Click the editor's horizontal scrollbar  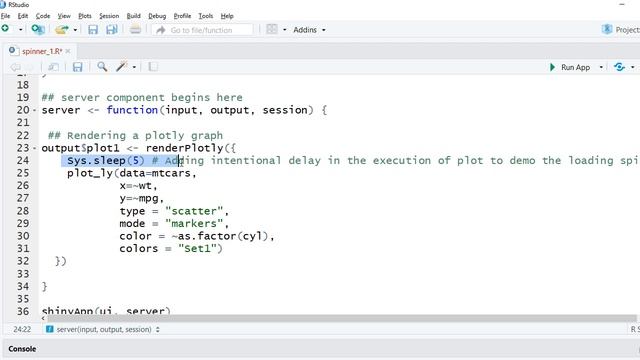[x=342, y=318]
